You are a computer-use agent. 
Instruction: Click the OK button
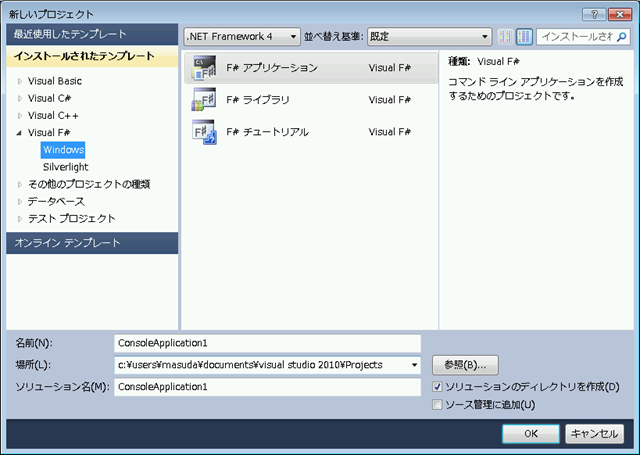tap(531, 433)
